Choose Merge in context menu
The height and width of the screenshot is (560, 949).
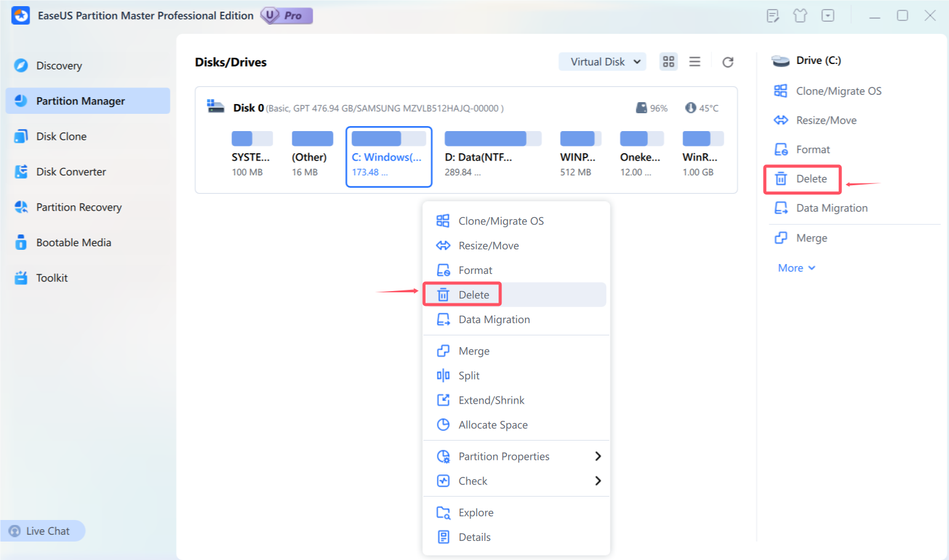(516, 351)
